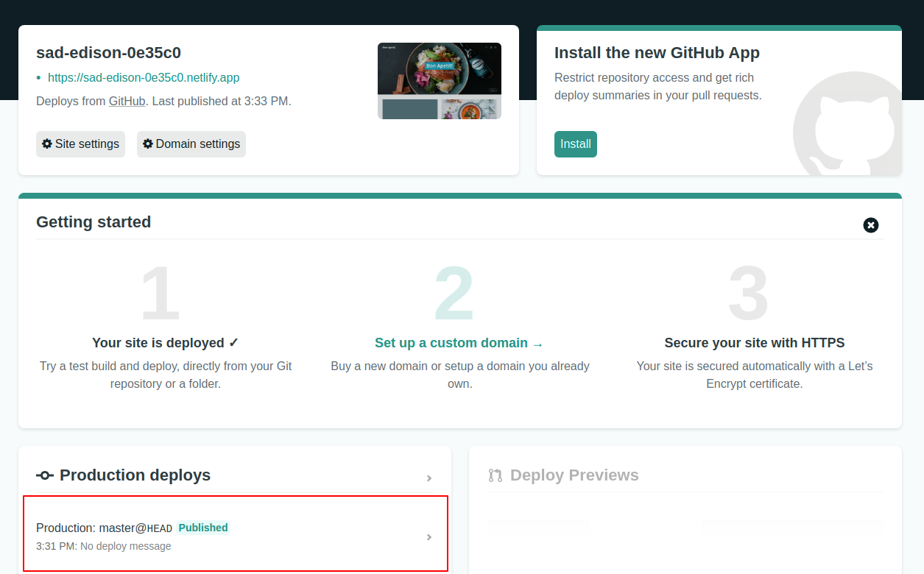Click the sad-edison-0e35c0 site name heading
This screenshot has height=574, width=924.
coord(108,53)
